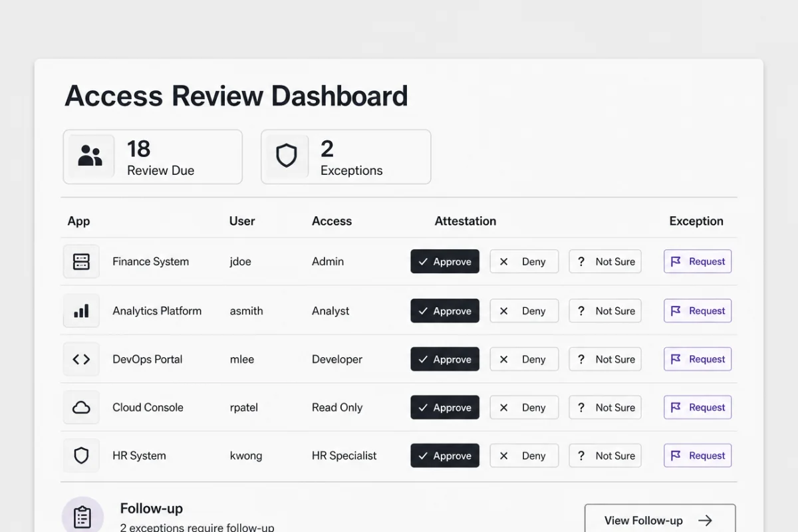Click the Finance System server icon
Screen dimensions: 798x532
point(81,261)
